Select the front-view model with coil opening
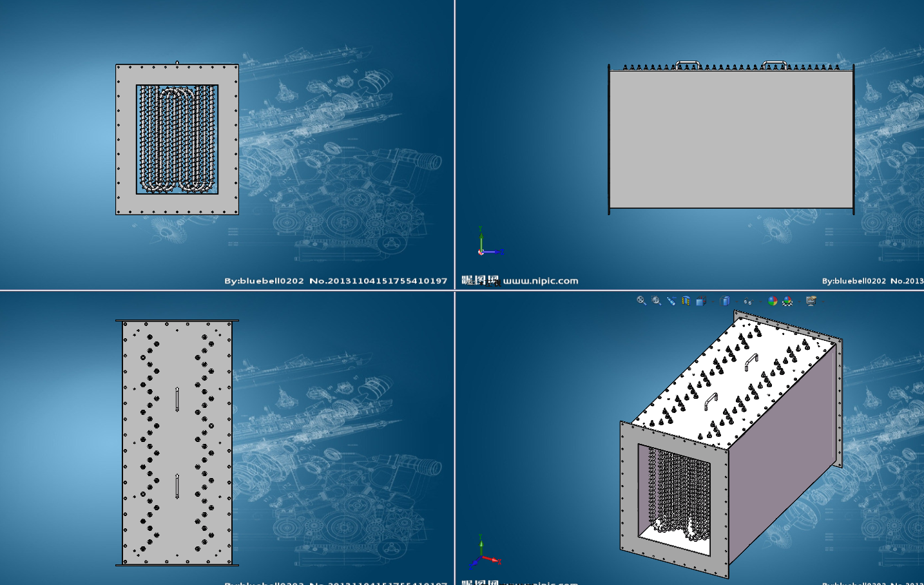The image size is (924, 585). (x=177, y=139)
